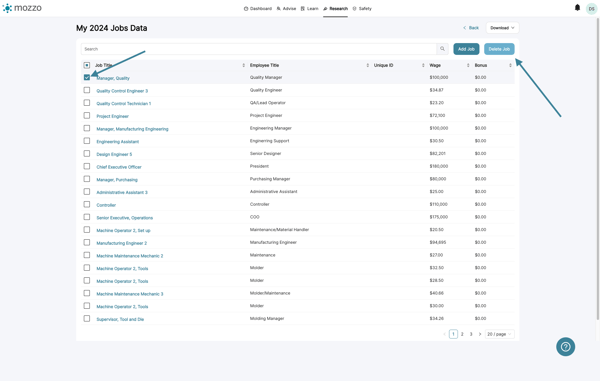The width and height of the screenshot is (600, 381).
Task: Click the search magnifier icon
Action: [442, 49]
